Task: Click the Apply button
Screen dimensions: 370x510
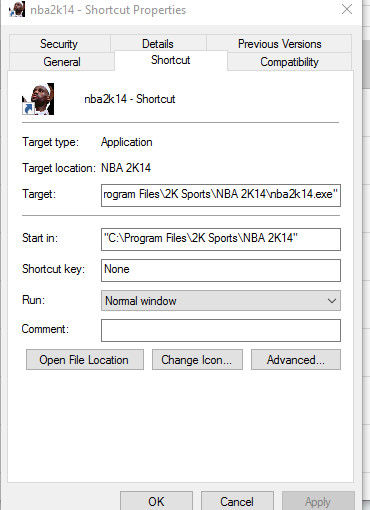Action: pos(318,501)
